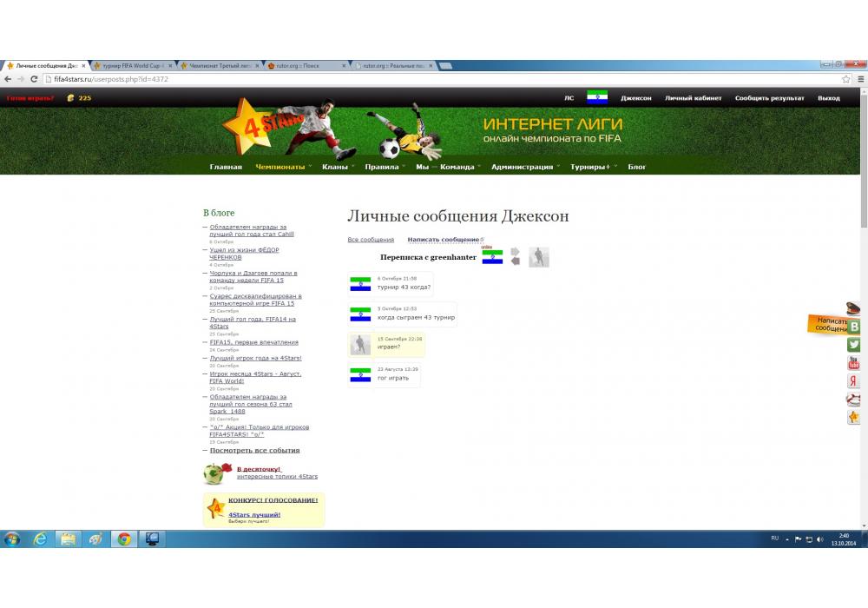Click the gold coins balance icon

tap(70, 98)
